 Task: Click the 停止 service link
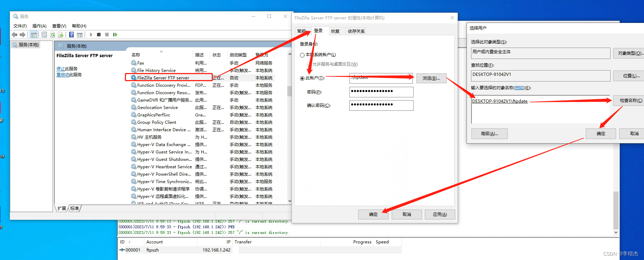tap(61, 69)
